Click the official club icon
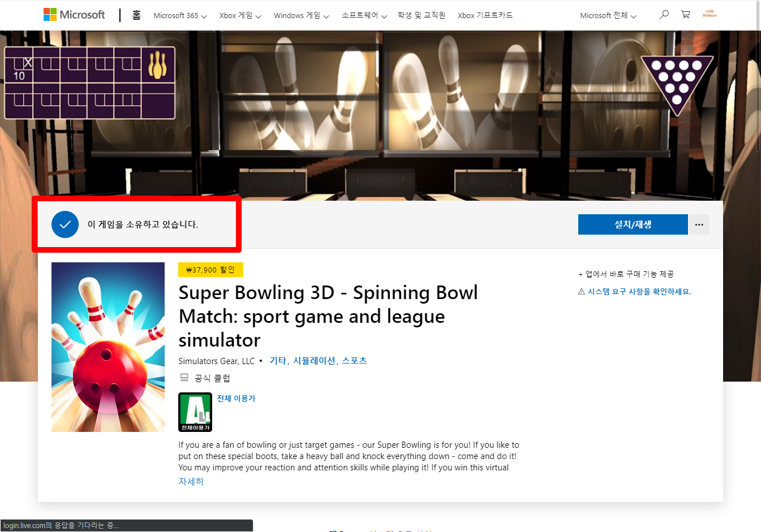The height and width of the screenshot is (532, 761). 184,378
